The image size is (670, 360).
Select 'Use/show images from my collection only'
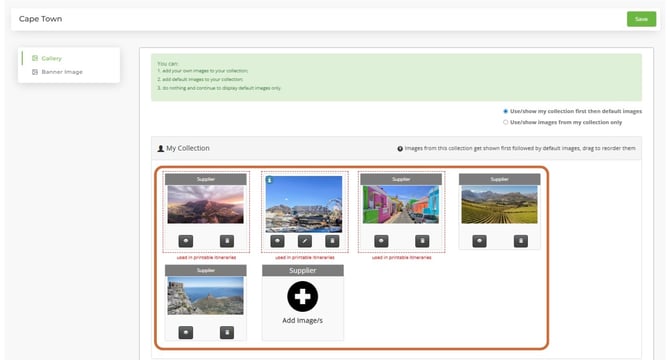tap(505, 122)
